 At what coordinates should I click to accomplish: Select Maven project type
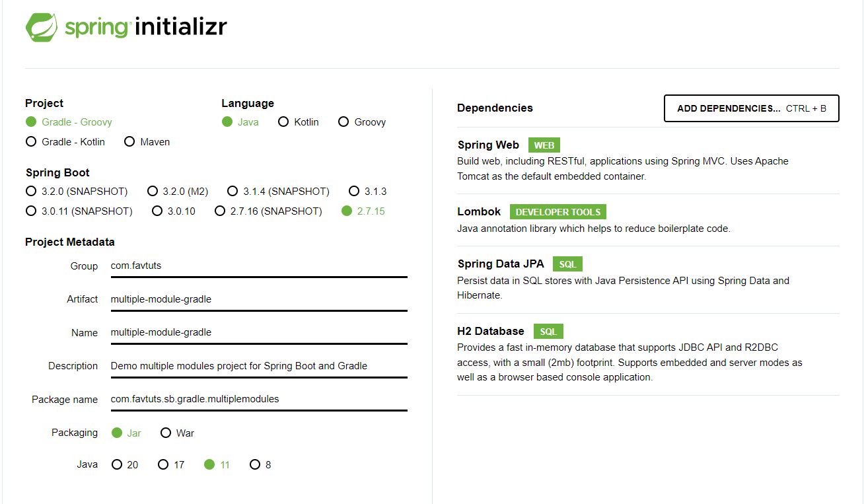147,141
